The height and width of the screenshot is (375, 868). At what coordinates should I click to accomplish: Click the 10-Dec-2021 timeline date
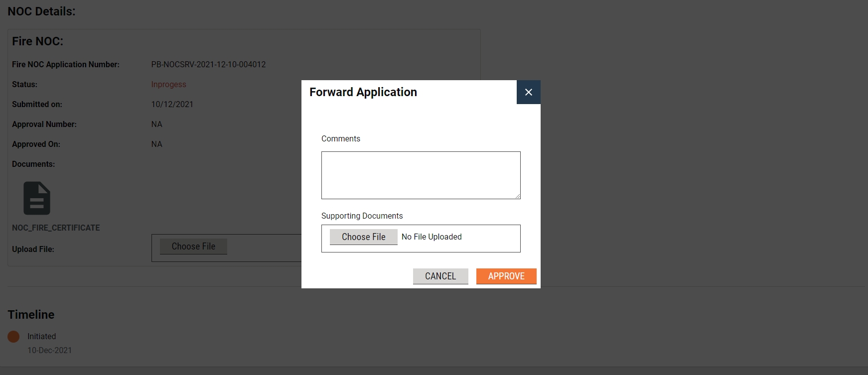[49, 351]
